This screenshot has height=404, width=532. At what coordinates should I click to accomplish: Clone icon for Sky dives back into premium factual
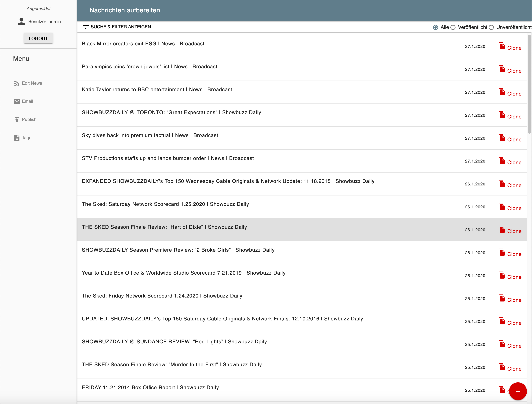[x=502, y=138]
